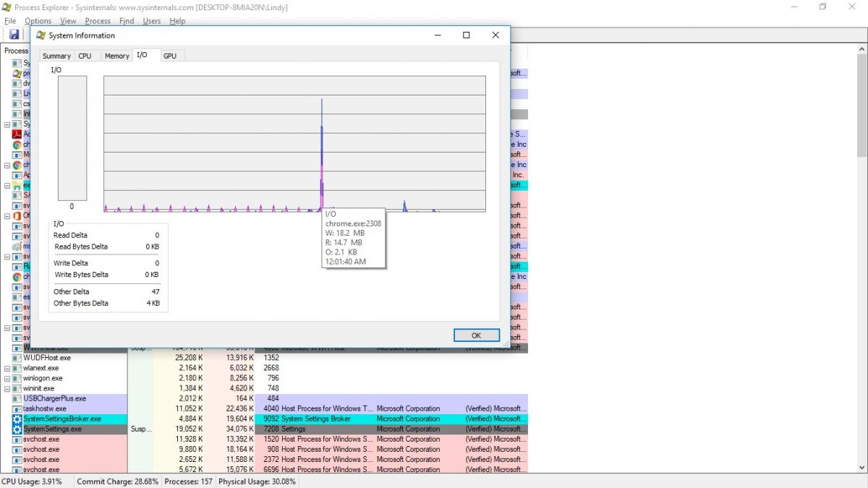Click the System Information title bar icon
Screen dimensions: 868x488
(x=41, y=35)
